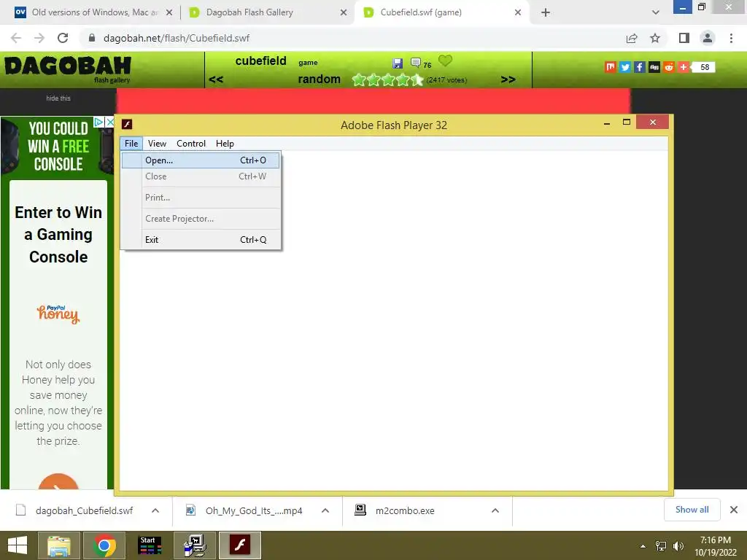The height and width of the screenshot is (560, 747).
Task: Click the Flash Player taskbar icon
Action: point(239,545)
